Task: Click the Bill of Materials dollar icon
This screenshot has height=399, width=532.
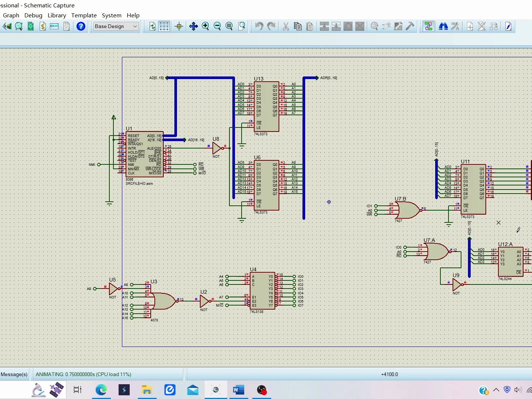Action: pyautogui.click(x=42, y=26)
